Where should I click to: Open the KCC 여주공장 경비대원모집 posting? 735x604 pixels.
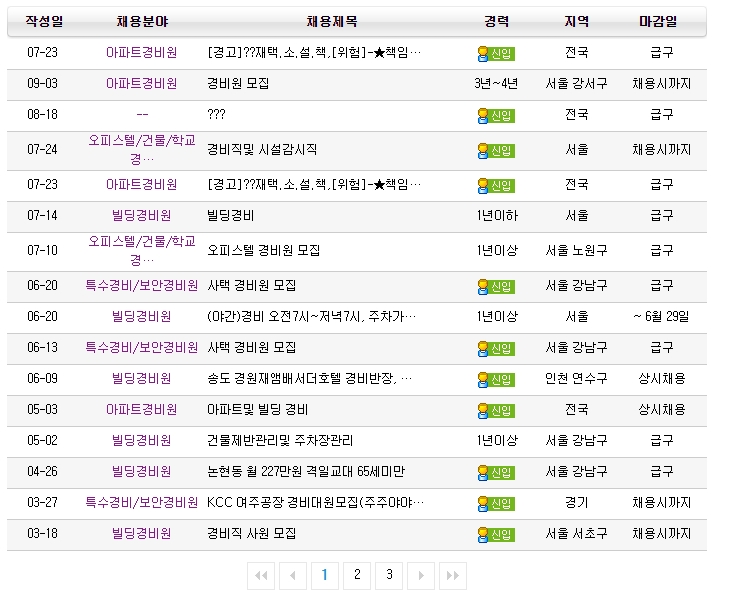[x=315, y=503]
